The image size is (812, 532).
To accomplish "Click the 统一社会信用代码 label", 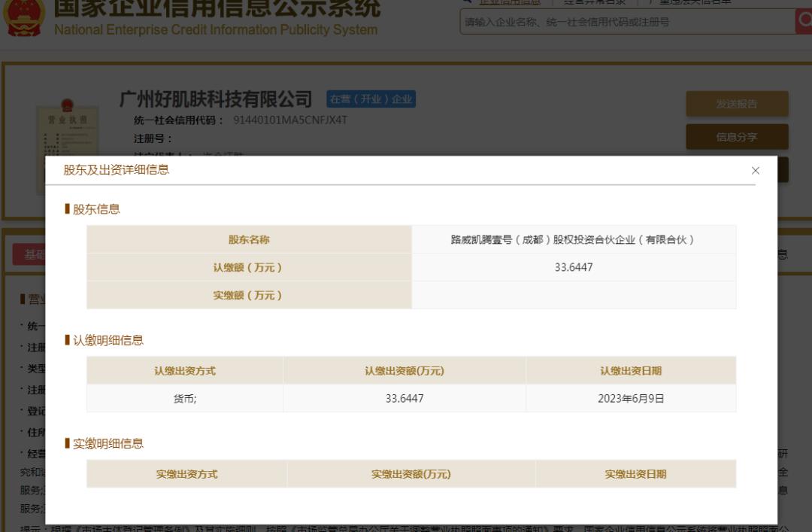I will [x=178, y=120].
